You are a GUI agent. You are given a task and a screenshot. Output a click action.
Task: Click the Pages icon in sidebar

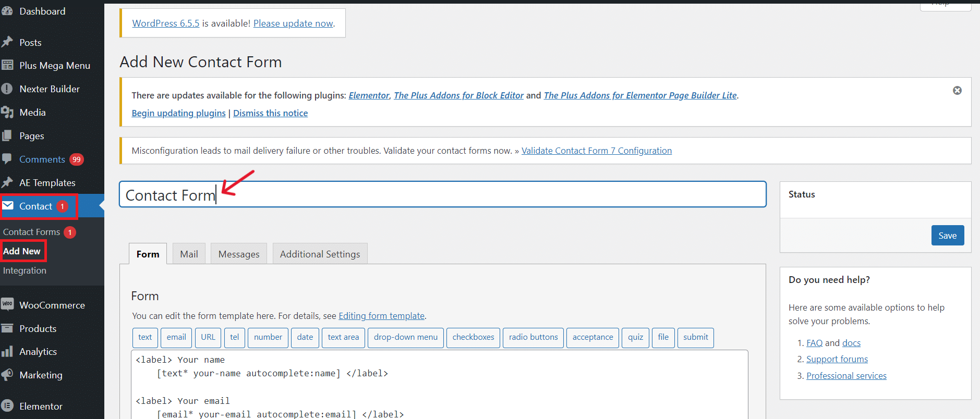(7, 135)
